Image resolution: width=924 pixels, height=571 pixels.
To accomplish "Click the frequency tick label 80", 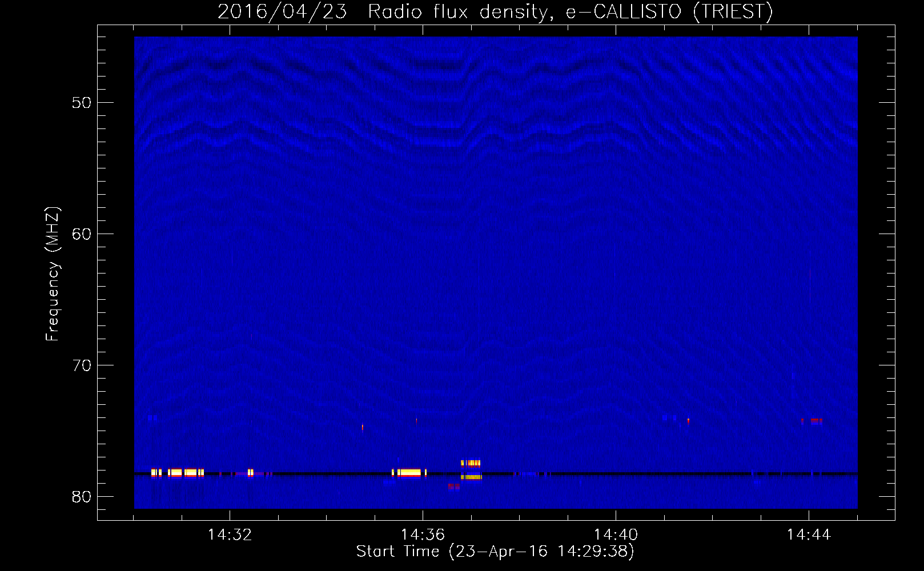I will [82, 497].
